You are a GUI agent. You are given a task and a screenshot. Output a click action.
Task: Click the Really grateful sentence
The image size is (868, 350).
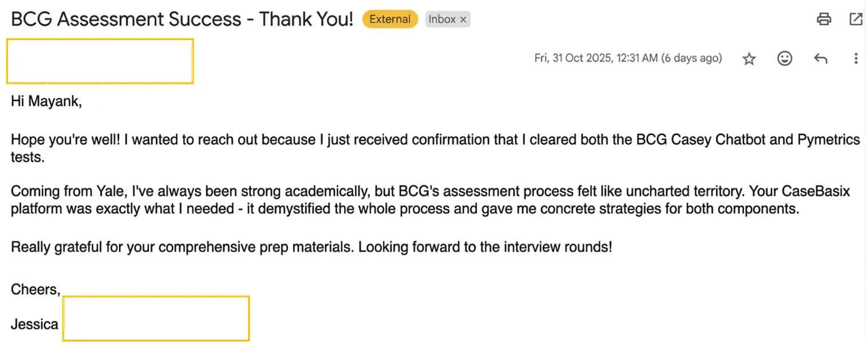312,248
